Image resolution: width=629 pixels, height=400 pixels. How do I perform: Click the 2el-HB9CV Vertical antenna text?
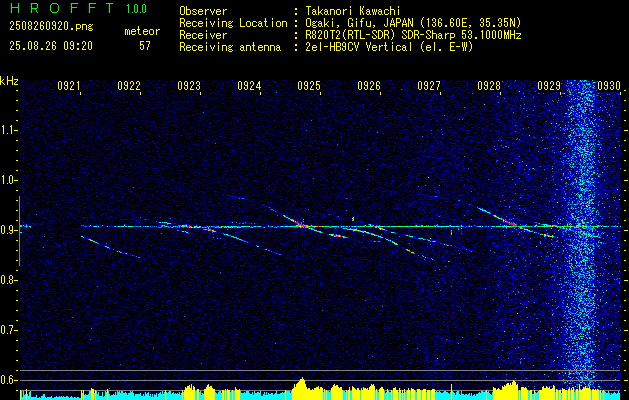tap(389, 47)
